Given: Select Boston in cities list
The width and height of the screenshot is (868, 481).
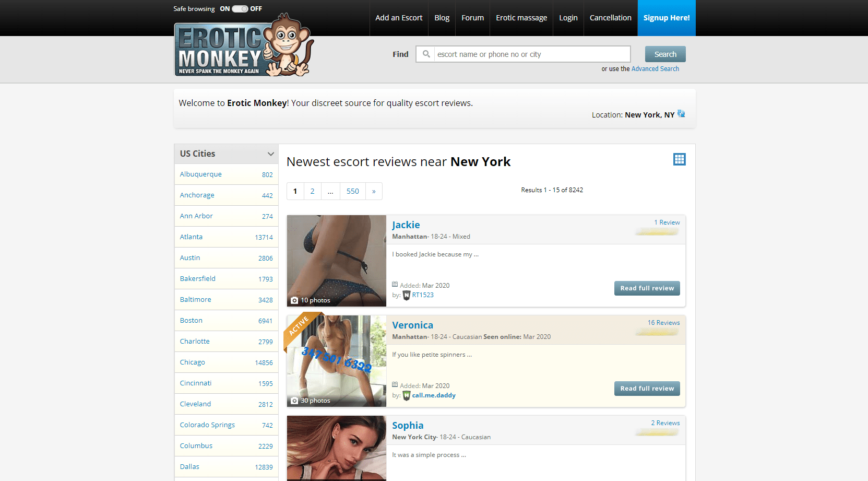Looking at the screenshot, I should point(227,321).
